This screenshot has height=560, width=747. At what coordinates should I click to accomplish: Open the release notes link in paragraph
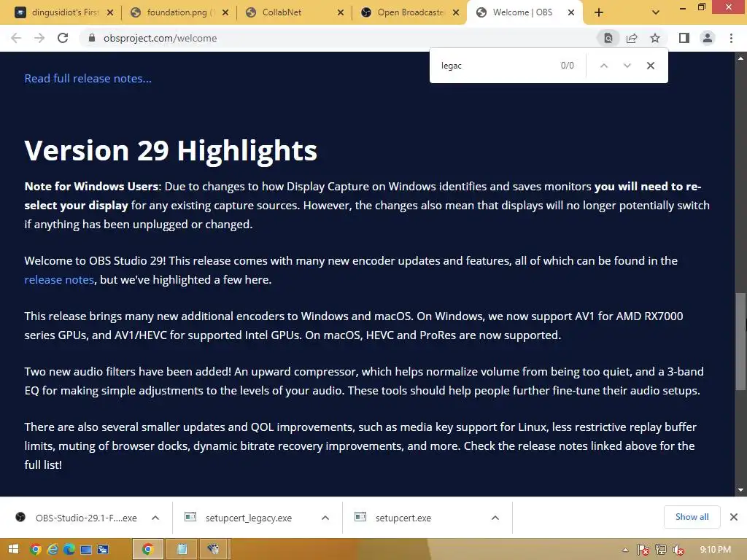click(x=59, y=279)
